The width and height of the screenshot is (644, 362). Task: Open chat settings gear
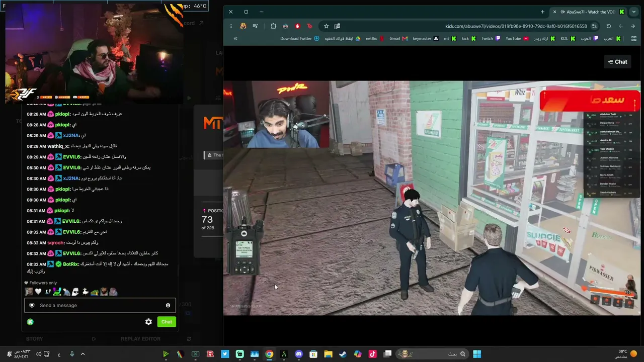click(x=148, y=322)
